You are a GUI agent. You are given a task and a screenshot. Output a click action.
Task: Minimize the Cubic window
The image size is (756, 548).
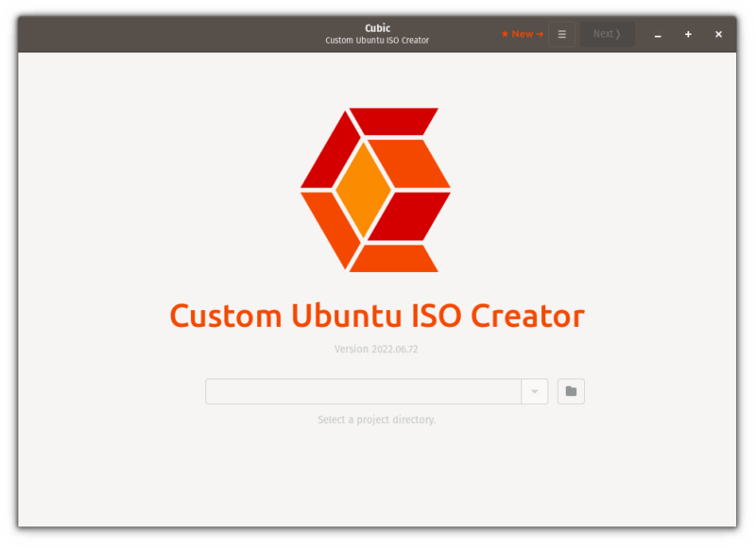pyautogui.click(x=658, y=33)
